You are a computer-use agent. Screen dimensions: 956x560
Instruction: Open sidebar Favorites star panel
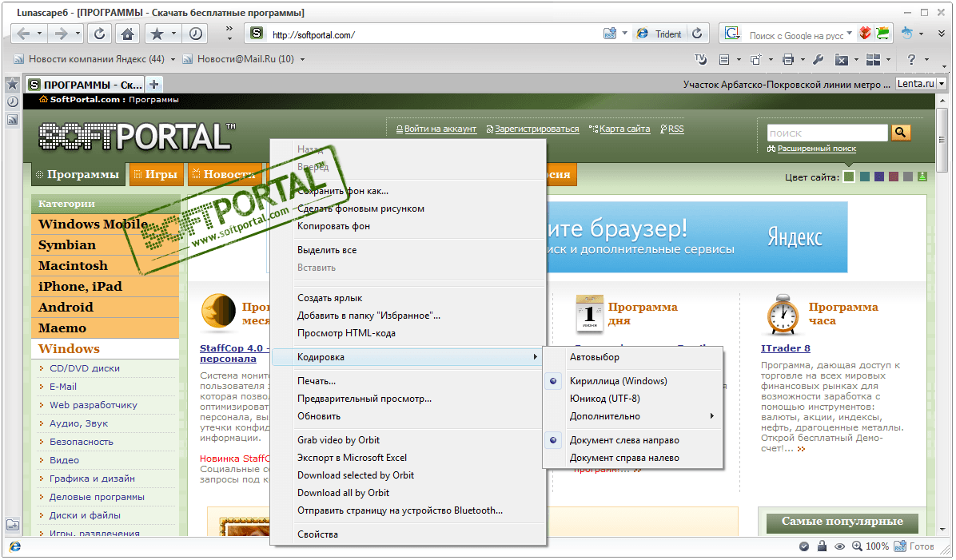tap(12, 84)
